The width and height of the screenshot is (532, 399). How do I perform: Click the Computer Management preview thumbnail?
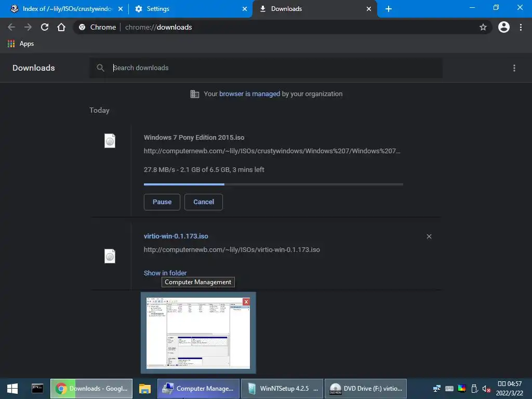(x=198, y=333)
